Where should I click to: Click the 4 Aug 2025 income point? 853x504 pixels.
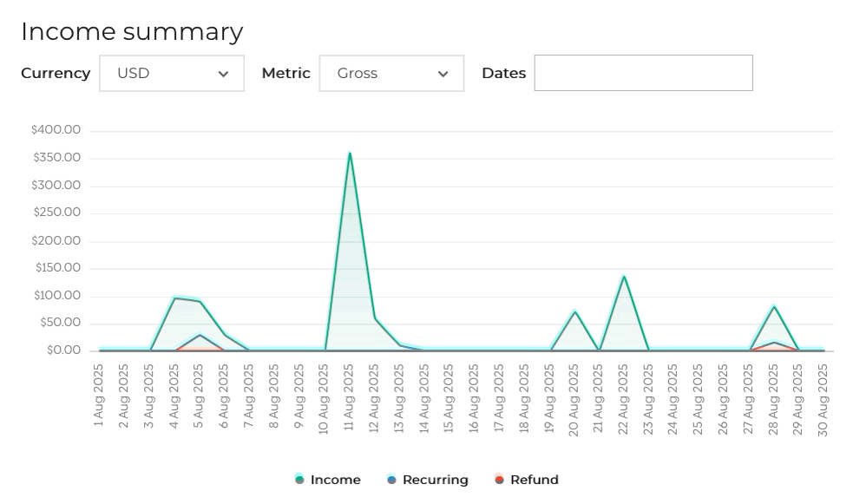[174, 298]
